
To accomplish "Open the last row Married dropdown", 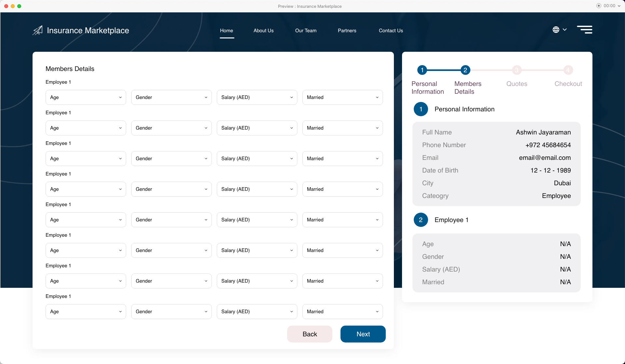I will [x=342, y=312].
